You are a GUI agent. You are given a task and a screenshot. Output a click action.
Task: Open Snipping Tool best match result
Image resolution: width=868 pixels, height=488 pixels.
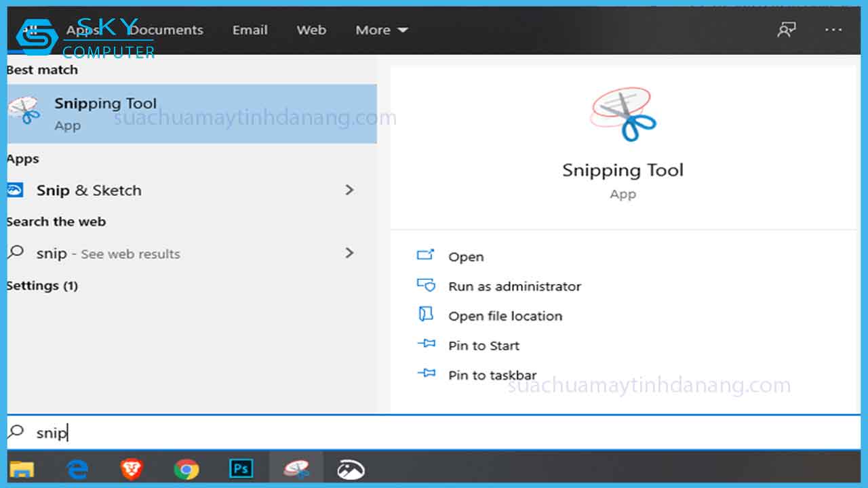[x=192, y=114]
